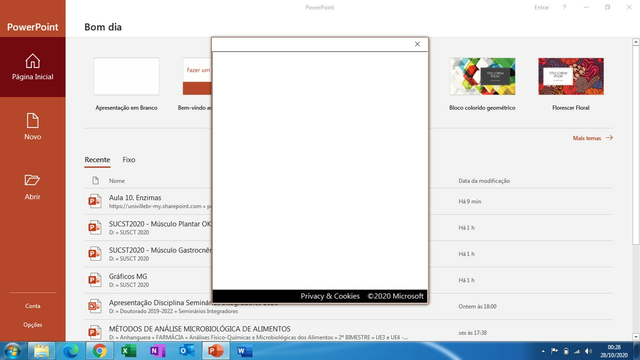The image size is (640, 360).
Task: Select the Bem-vindo tour template thumbnail
Action: click(197, 76)
